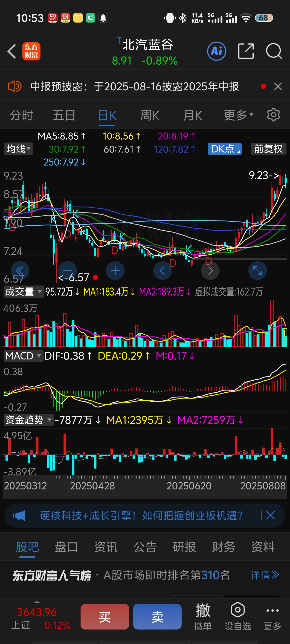
Task: Tap the Bluetooth status icon
Action: point(183,18)
